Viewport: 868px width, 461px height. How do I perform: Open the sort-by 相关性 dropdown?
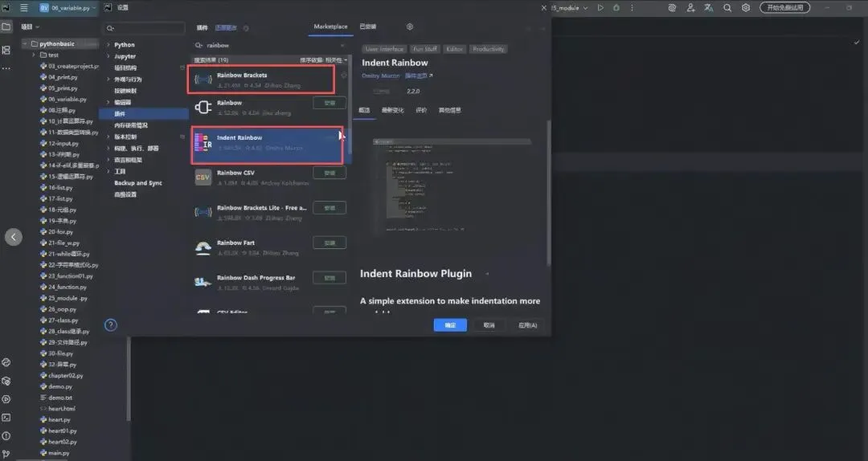(x=324, y=59)
